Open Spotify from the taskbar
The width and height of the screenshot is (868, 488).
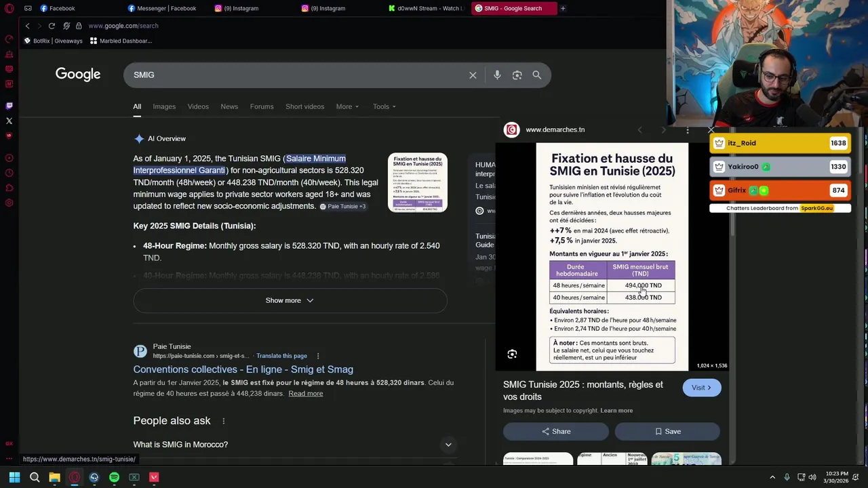click(x=114, y=477)
